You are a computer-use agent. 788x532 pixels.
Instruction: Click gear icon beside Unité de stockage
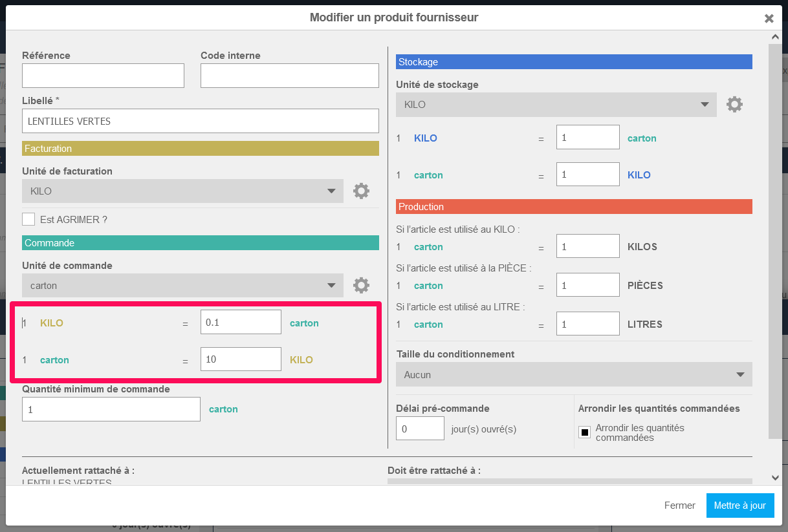pos(734,104)
